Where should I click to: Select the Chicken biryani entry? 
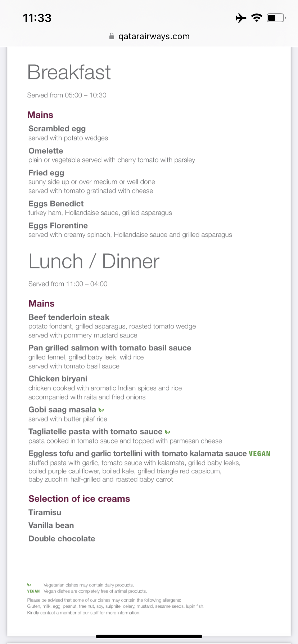tap(58, 379)
